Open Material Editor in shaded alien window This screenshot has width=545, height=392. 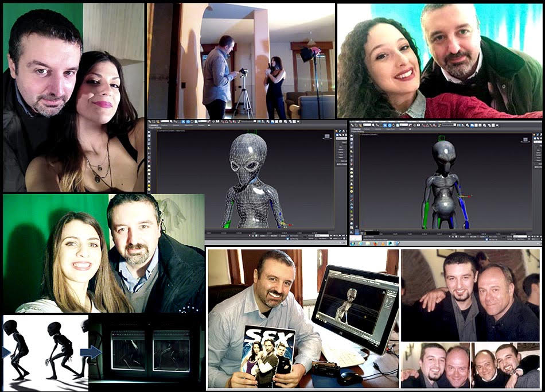(485, 125)
